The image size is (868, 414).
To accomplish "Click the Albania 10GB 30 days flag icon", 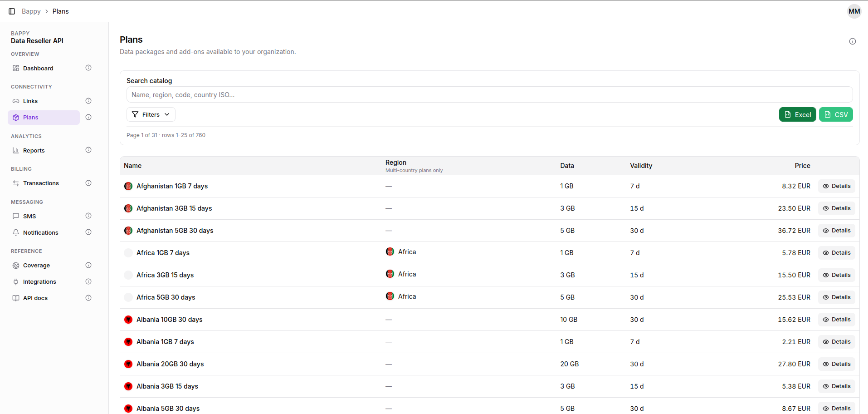I will pyautogui.click(x=128, y=320).
